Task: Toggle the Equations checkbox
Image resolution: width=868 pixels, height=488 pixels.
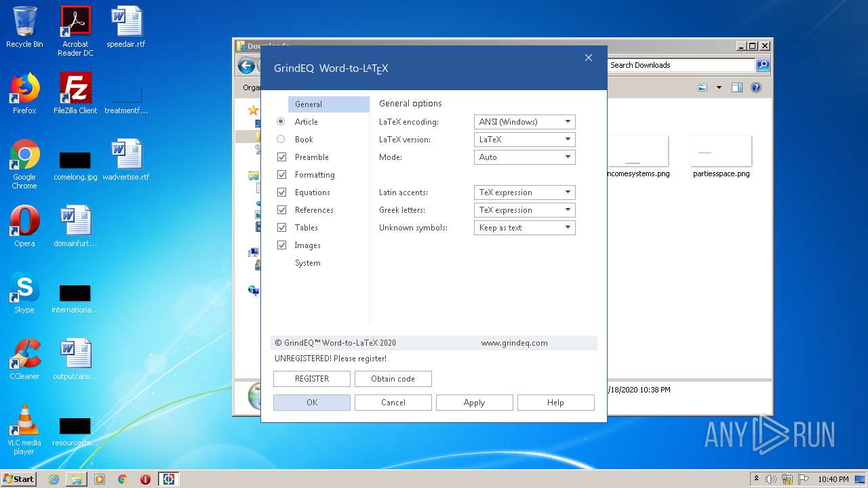Action: (281, 192)
